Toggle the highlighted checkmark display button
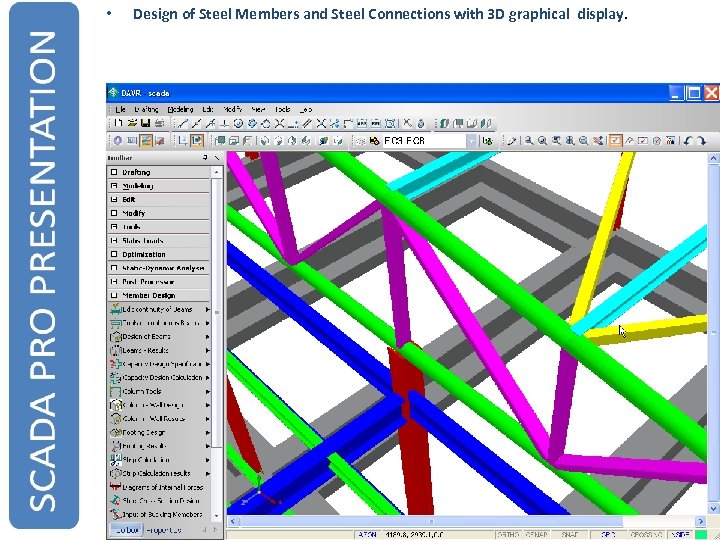Viewport: 720px width, 540px height. 615,141
